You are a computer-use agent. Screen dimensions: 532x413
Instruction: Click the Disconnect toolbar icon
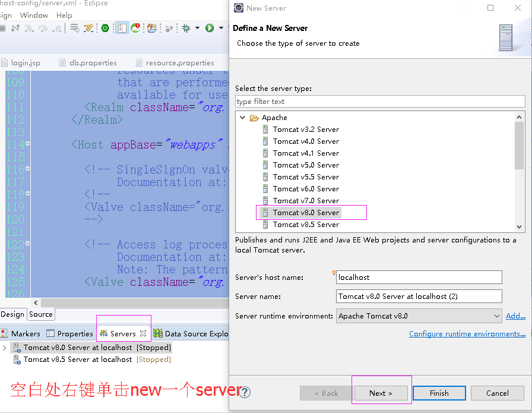[15, 28]
